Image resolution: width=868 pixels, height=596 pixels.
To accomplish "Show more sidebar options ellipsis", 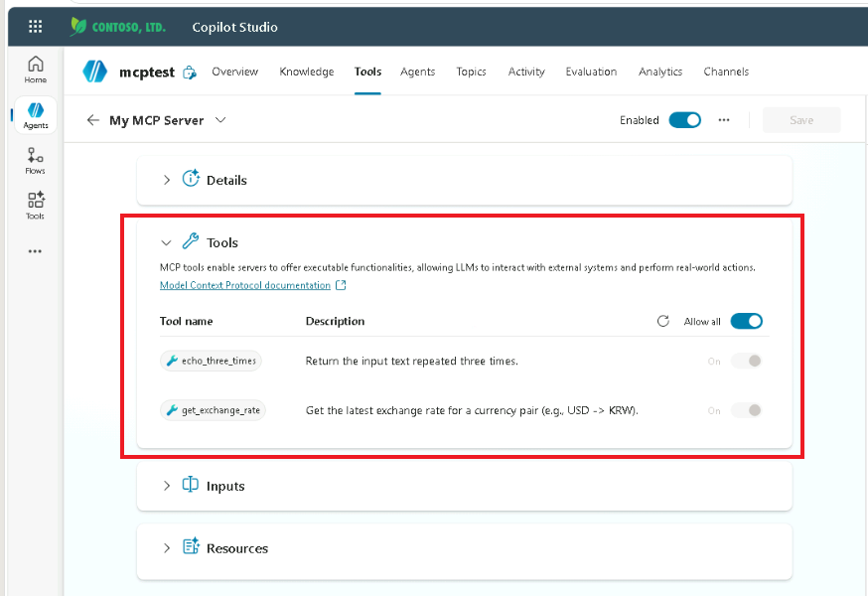I will (x=35, y=251).
